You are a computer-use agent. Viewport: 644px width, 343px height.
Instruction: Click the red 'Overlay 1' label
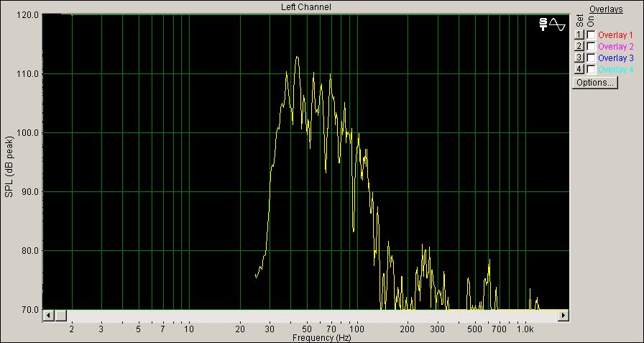coord(616,35)
